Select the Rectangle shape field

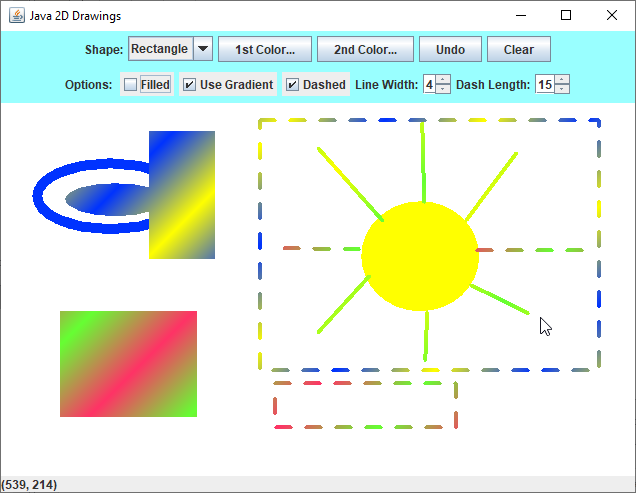pos(161,49)
